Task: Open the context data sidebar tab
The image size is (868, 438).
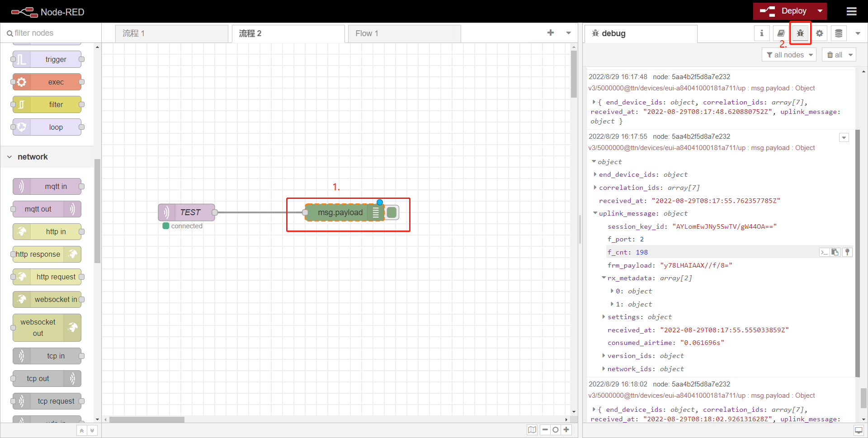Action: [839, 33]
